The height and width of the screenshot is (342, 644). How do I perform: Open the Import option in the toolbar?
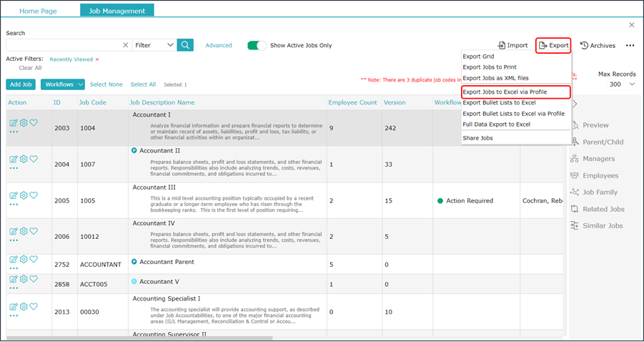coord(512,45)
